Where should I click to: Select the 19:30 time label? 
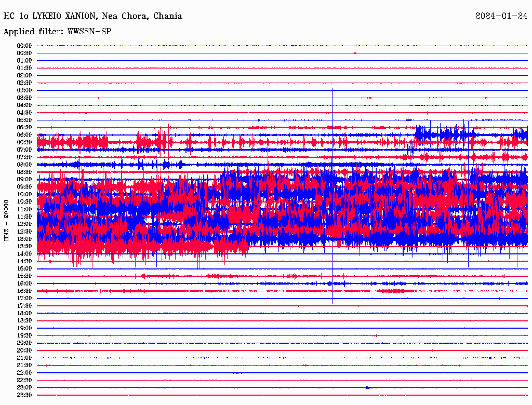coord(24,336)
